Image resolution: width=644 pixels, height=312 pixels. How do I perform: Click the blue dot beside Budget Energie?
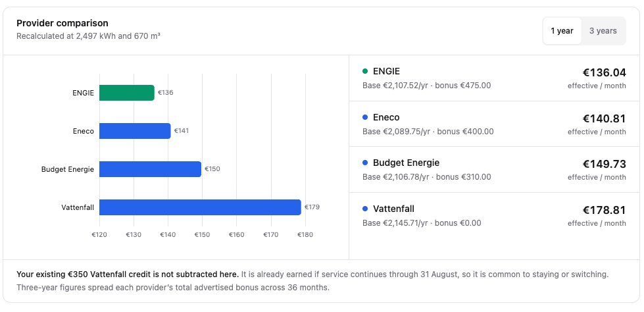(365, 163)
